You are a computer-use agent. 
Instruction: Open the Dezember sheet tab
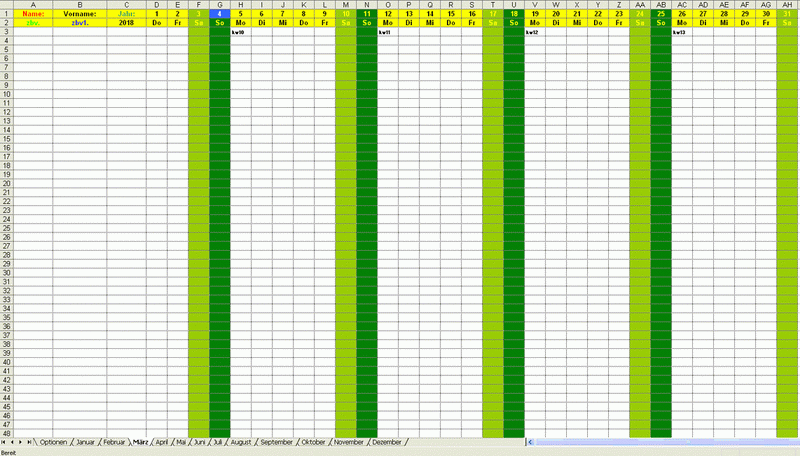pyautogui.click(x=387, y=442)
